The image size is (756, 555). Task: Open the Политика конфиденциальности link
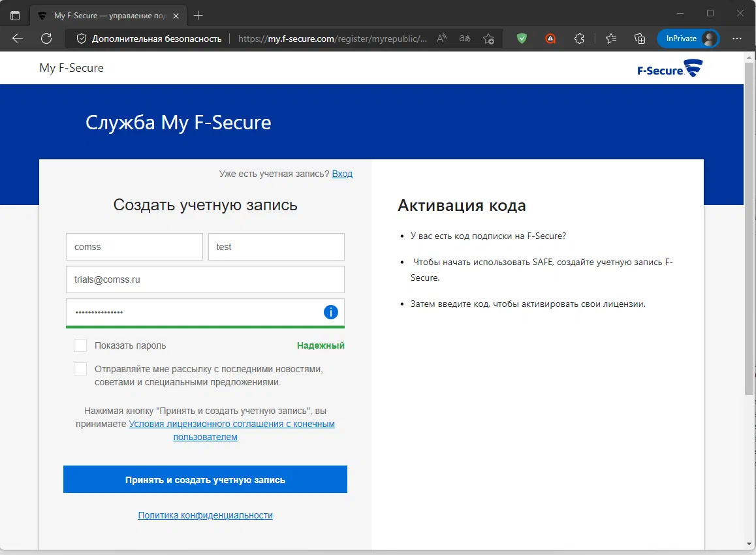[x=205, y=515]
